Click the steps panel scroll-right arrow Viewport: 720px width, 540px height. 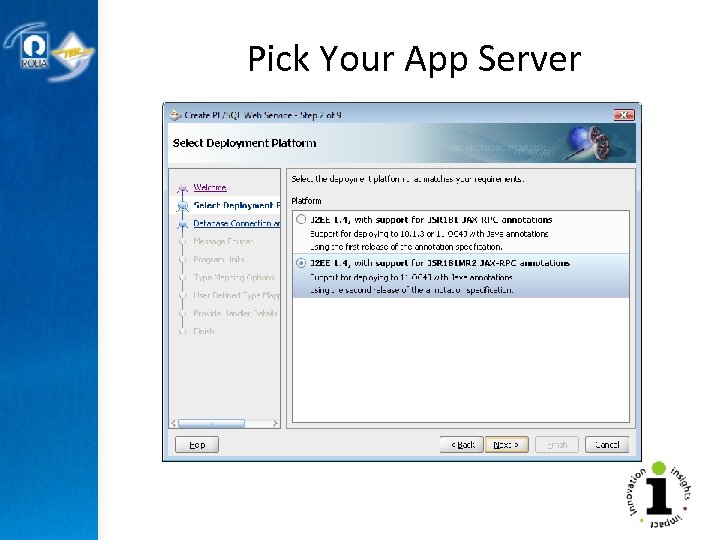pos(275,423)
